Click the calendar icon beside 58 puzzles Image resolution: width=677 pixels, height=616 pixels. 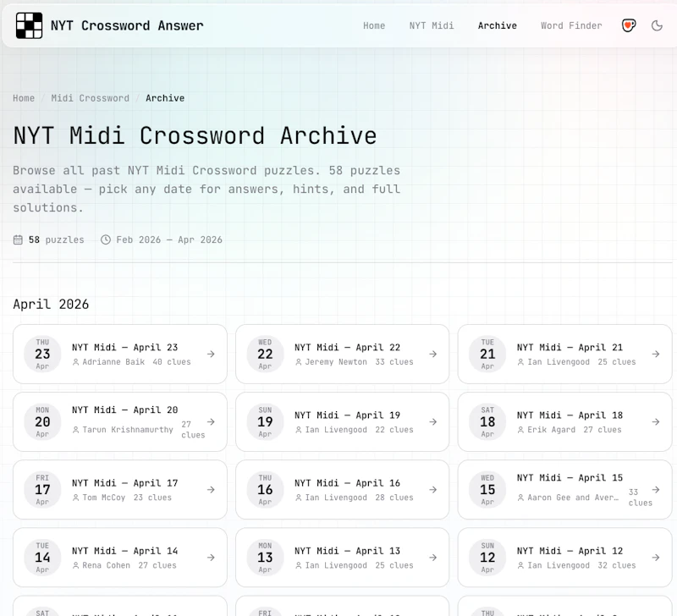(x=18, y=239)
